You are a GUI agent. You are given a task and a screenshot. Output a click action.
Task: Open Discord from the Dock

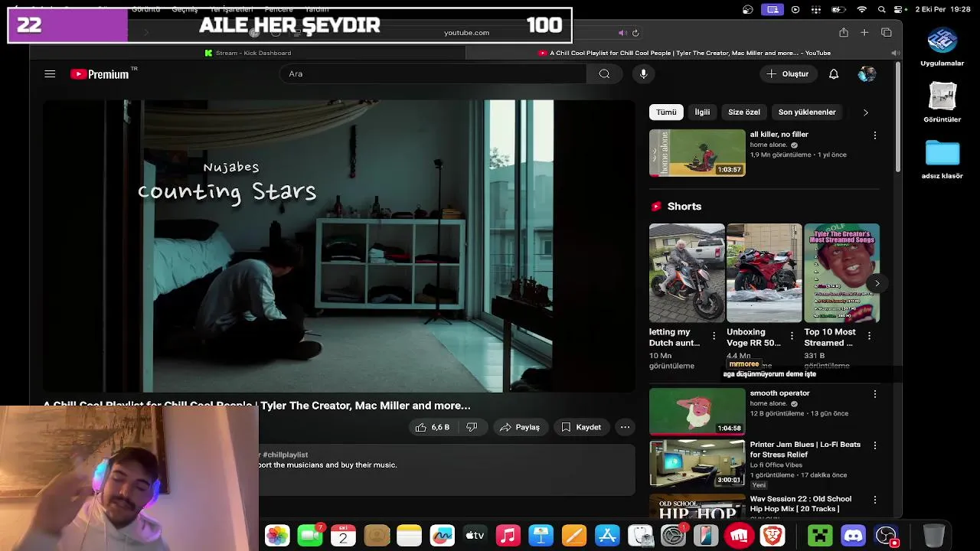[853, 535]
